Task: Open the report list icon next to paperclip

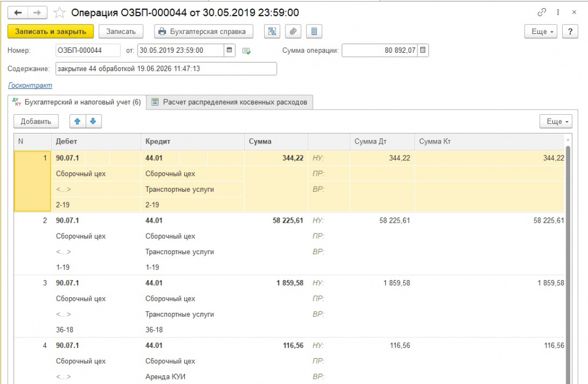Action: click(x=314, y=32)
